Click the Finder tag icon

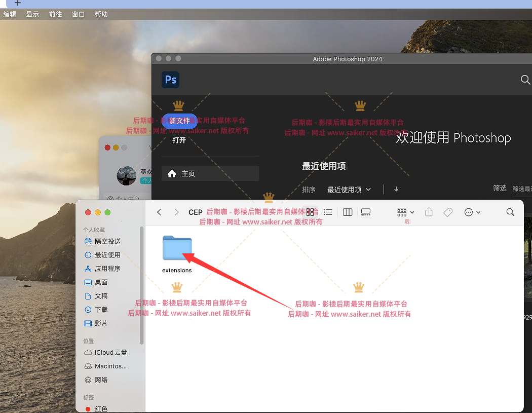point(448,212)
